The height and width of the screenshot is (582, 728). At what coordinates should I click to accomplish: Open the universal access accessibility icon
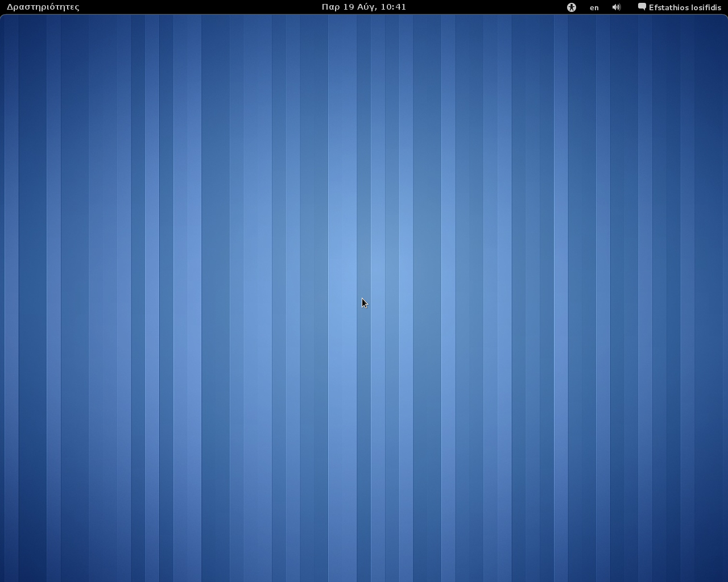pos(572,7)
